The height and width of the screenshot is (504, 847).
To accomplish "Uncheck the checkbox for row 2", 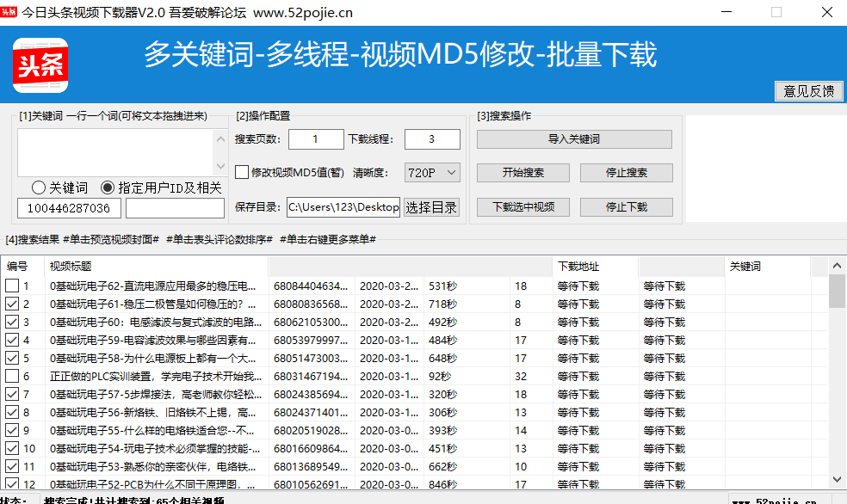I will point(12,304).
